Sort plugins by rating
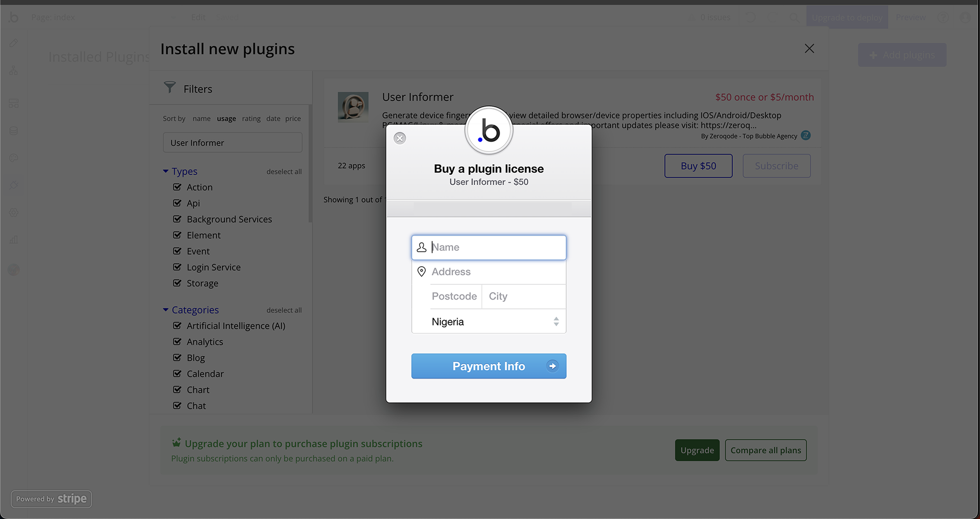 coord(251,119)
